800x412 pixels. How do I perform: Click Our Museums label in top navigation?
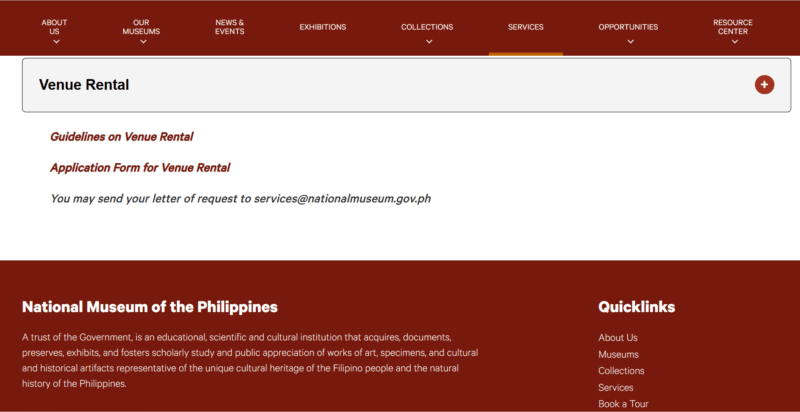tap(141, 27)
